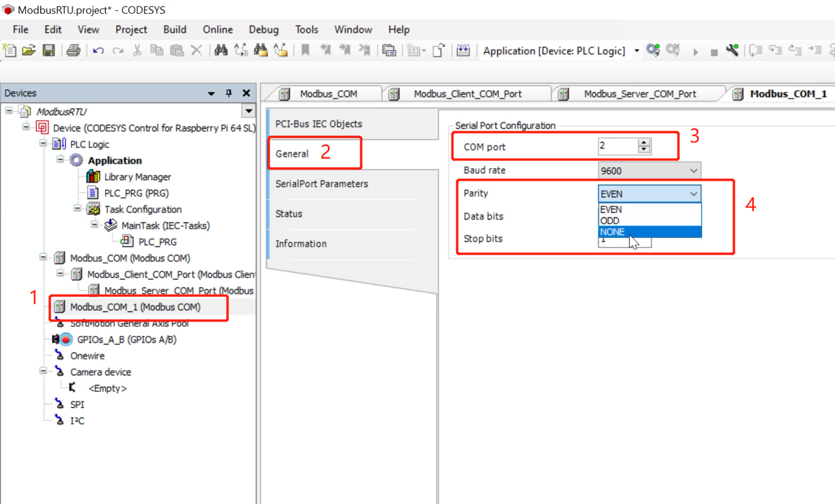
Task: Click the Paste clipboard icon
Action: click(177, 51)
